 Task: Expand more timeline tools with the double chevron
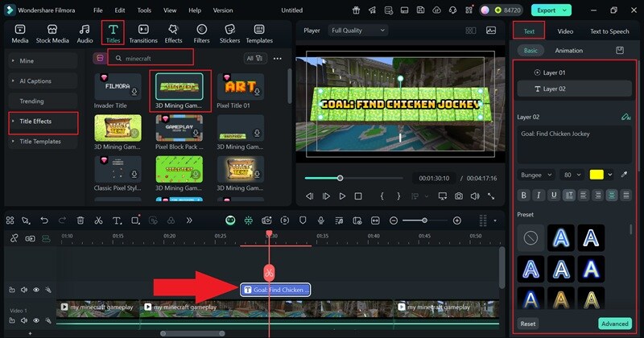189,221
